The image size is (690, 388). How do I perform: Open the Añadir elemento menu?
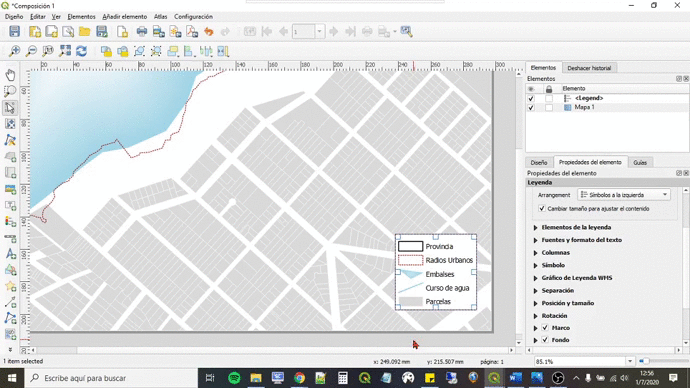[x=125, y=17]
